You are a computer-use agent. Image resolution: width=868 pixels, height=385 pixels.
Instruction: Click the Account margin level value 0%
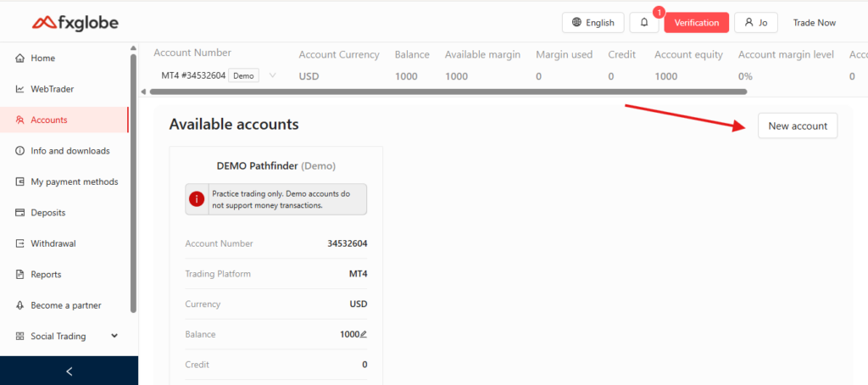[745, 76]
